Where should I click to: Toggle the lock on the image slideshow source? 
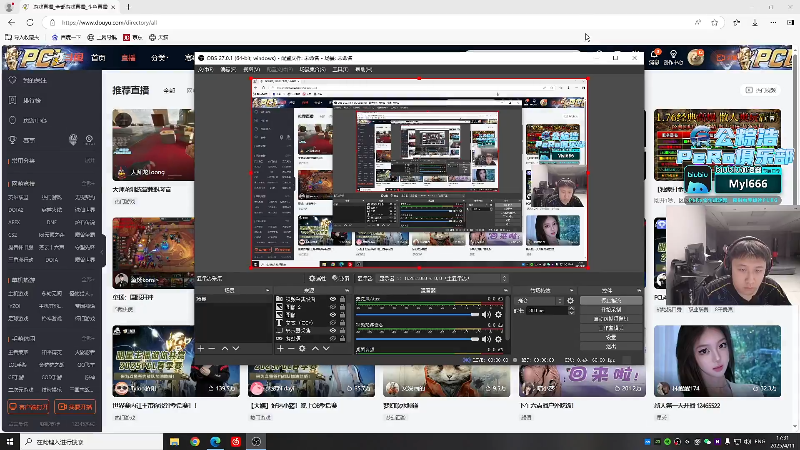pyautogui.click(x=342, y=299)
